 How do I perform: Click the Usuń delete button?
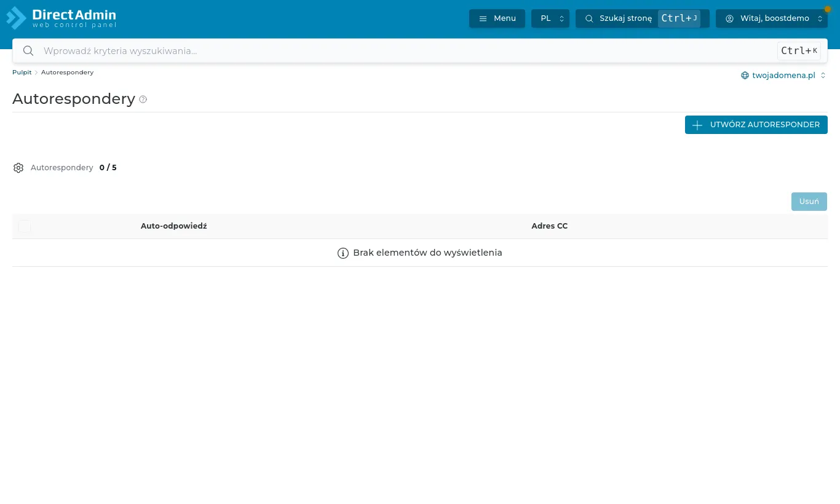809,202
